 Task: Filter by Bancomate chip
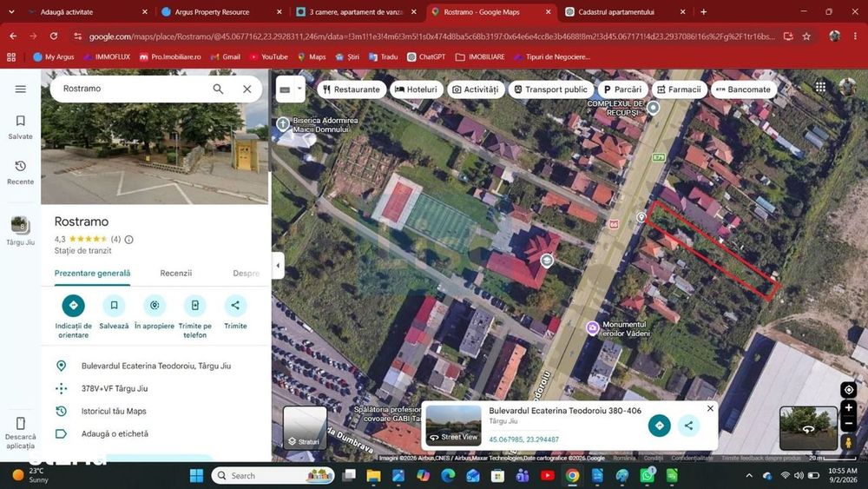coord(744,89)
